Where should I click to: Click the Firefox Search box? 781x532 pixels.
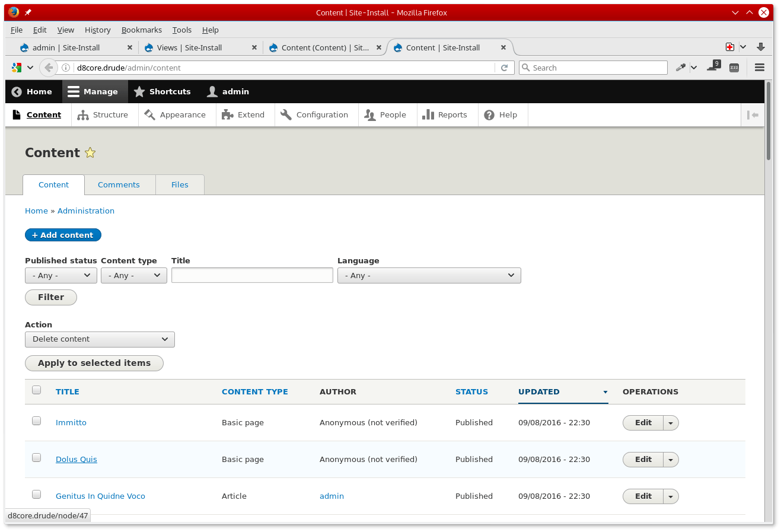click(x=593, y=68)
